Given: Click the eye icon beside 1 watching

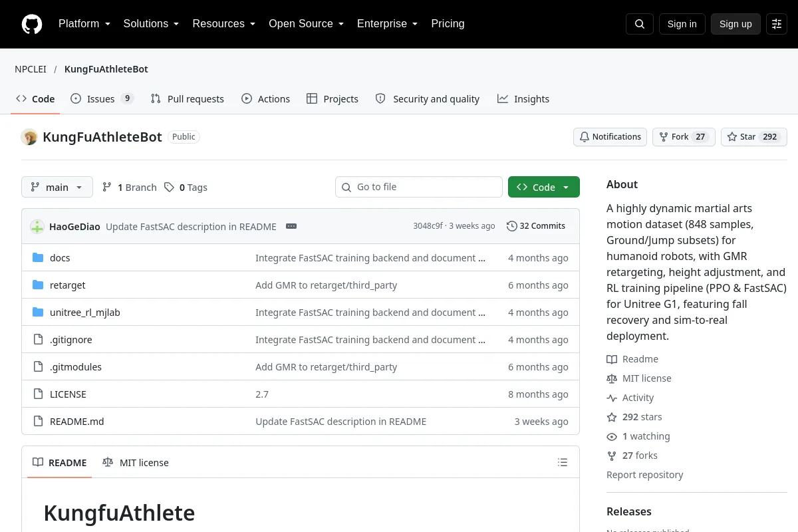Looking at the screenshot, I should tap(612, 437).
